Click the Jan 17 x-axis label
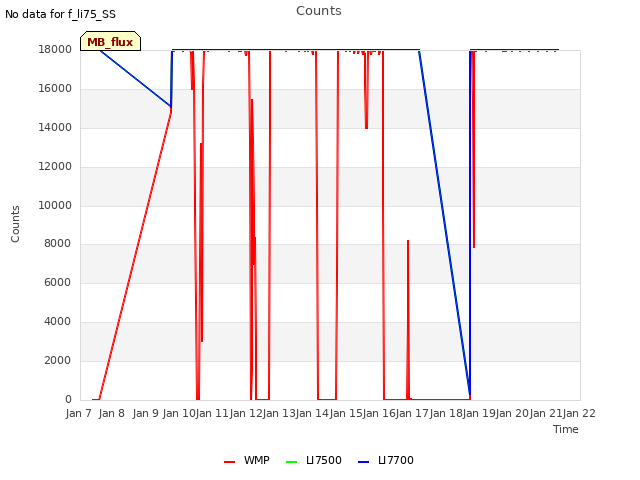The height and width of the screenshot is (480, 640). coord(413,413)
